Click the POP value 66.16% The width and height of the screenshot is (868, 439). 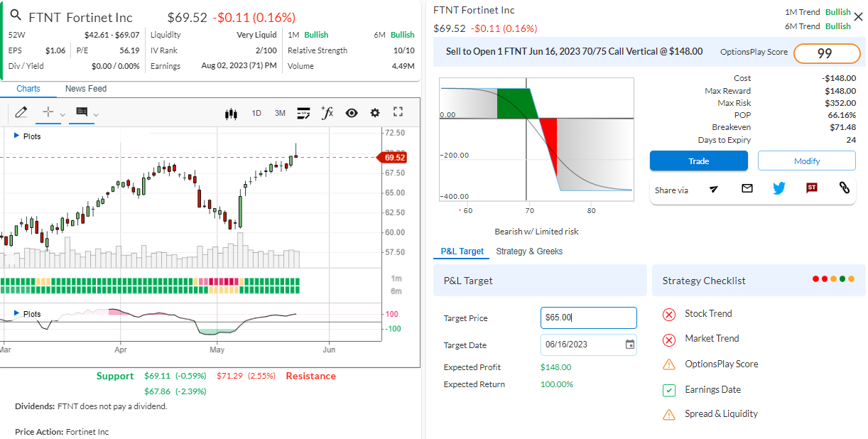(842, 115)
